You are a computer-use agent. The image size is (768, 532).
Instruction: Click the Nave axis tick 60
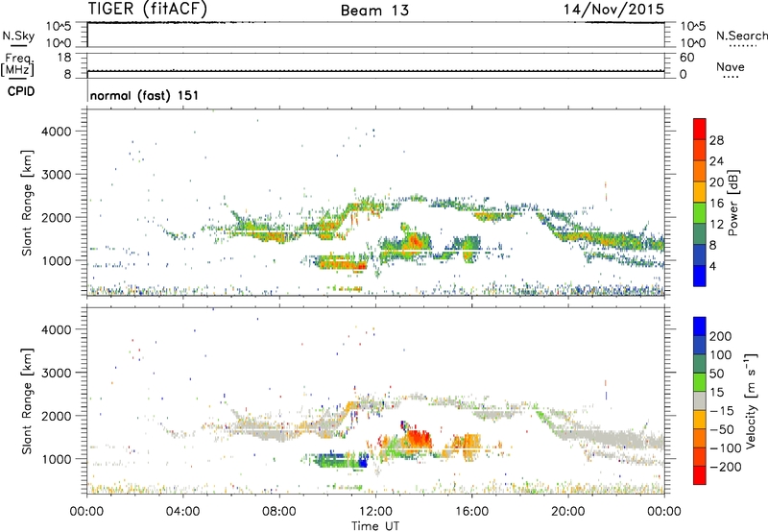pyautogui.click(x=686, y=58)
